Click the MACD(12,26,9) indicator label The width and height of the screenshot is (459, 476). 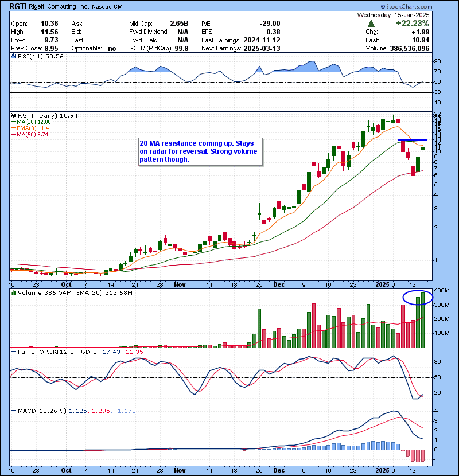pos(42,411)
